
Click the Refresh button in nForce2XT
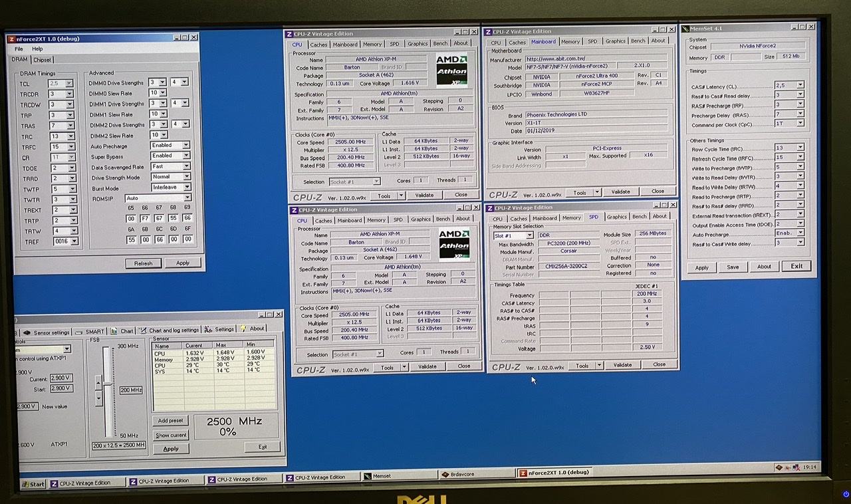(x=143, y=263)
